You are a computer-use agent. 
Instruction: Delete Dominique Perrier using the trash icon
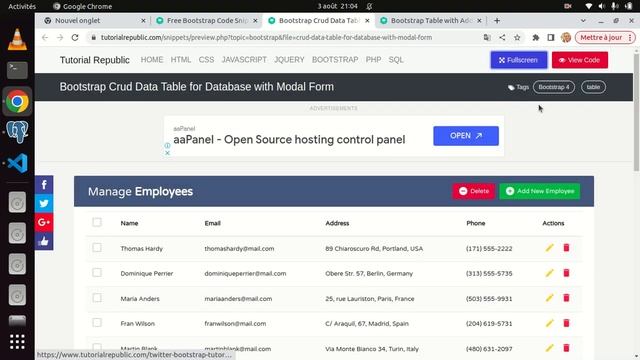coord(566,273)
